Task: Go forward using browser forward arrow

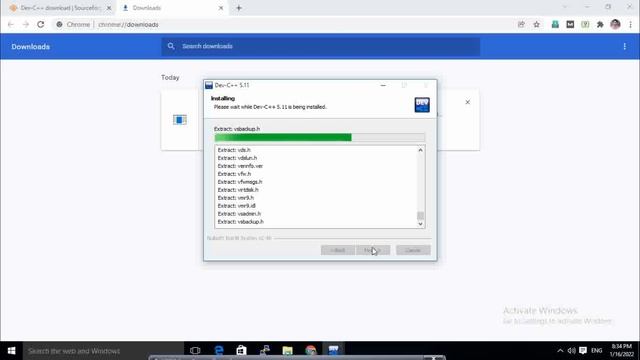Action: click(x=26, y=24)
